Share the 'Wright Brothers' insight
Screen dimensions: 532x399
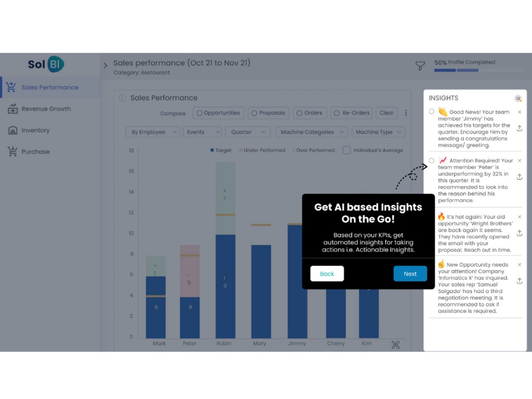click(x=519, y=233)
